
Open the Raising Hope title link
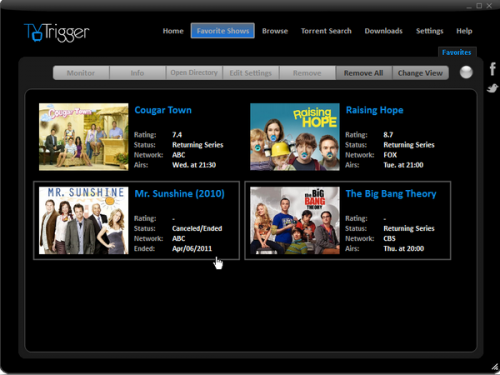[375, 110]
